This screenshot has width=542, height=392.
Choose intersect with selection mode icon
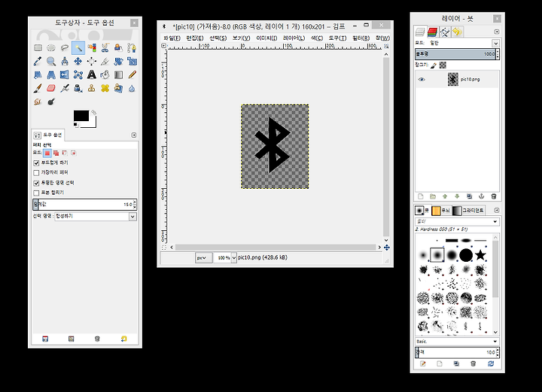tap(73, 153)
